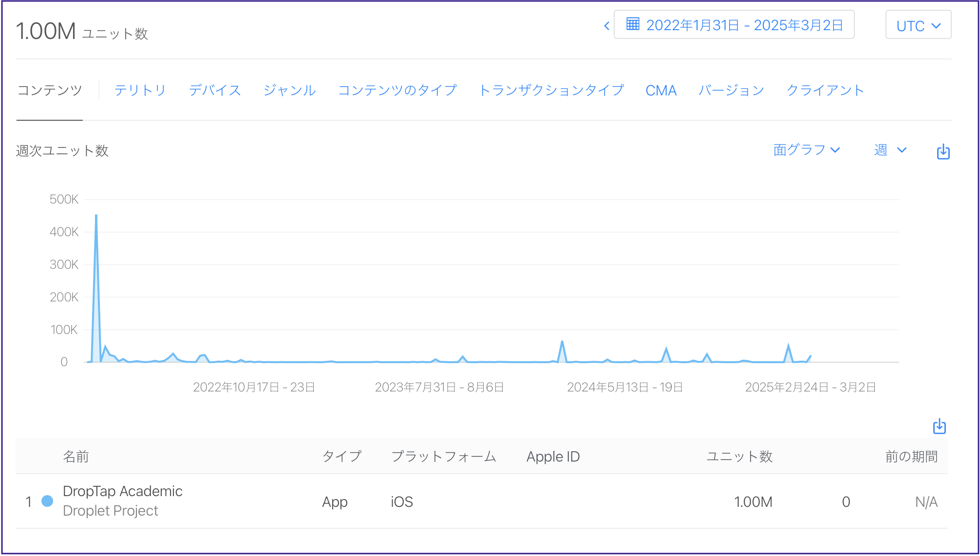Open the 面グラフ chart type dropdown
This screenshot has width=980, height=556.
click(806, 150)
